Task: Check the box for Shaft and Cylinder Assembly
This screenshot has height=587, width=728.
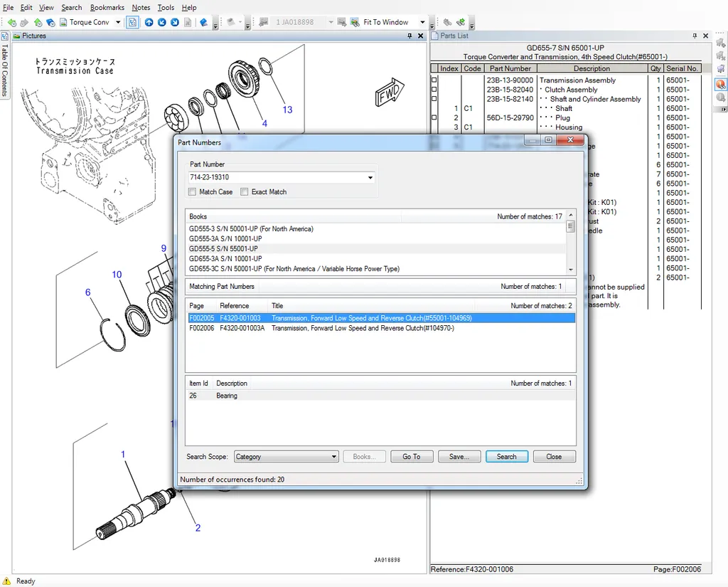Action: tap(434, 98)
